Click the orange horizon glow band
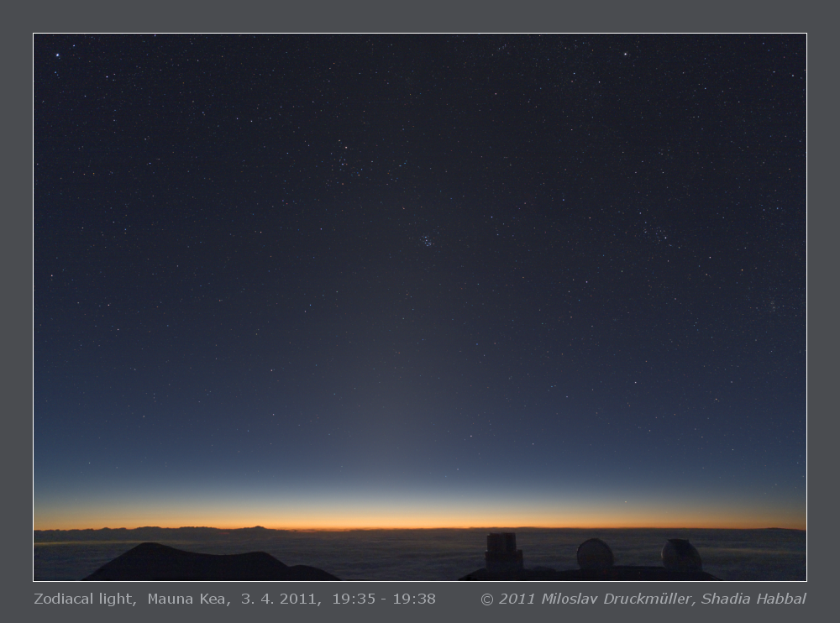 click(420, 518)
